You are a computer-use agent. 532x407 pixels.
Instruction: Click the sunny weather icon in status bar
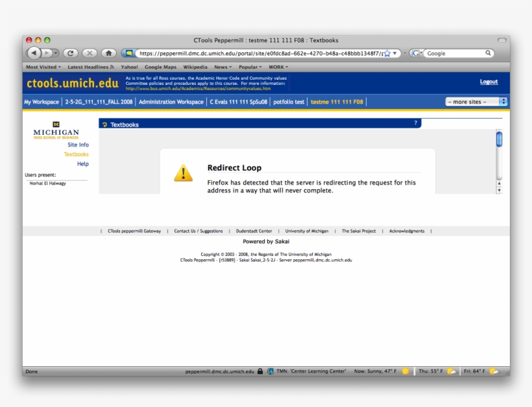click(x=405, y=371)
